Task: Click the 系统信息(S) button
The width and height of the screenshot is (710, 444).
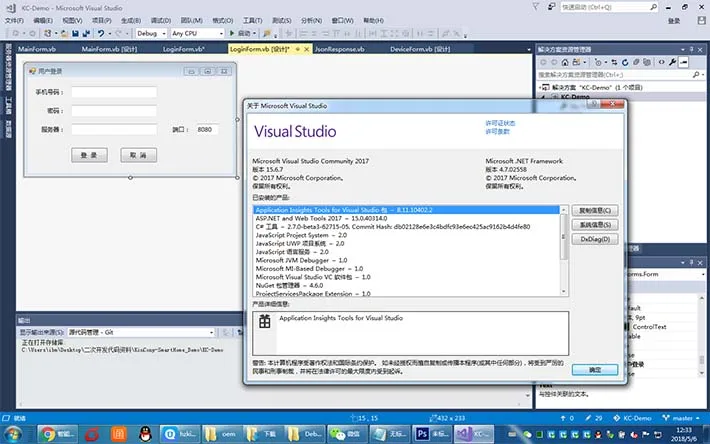Action: click(595, 225)
